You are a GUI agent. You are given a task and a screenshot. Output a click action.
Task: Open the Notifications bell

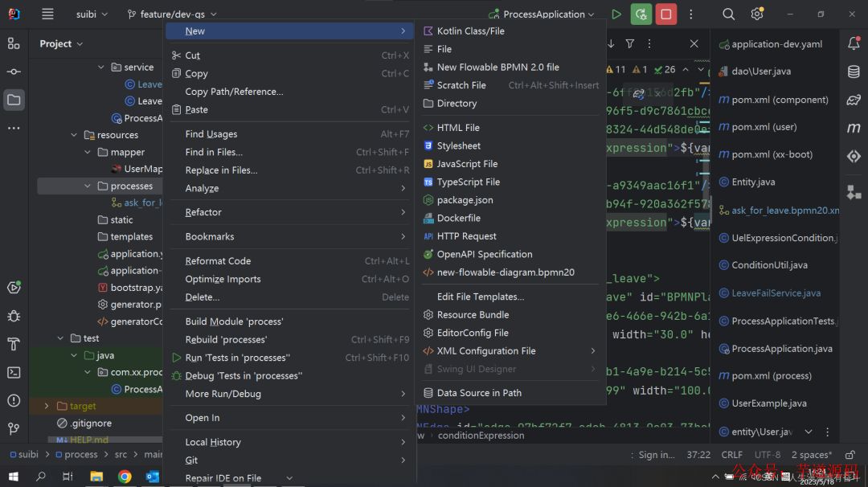coord(854,43)
